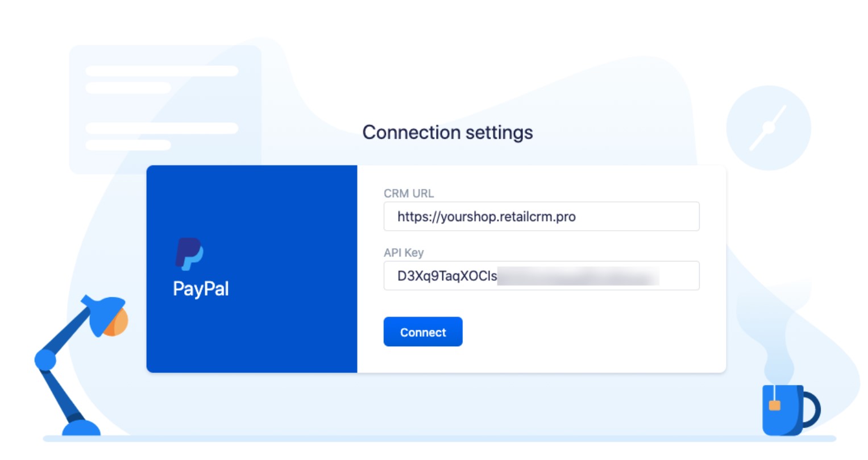The width and height of the screenshot is (868, 460).
Task: Click the PayPal double-P logo icon
Action: click(x=189, y=254)
